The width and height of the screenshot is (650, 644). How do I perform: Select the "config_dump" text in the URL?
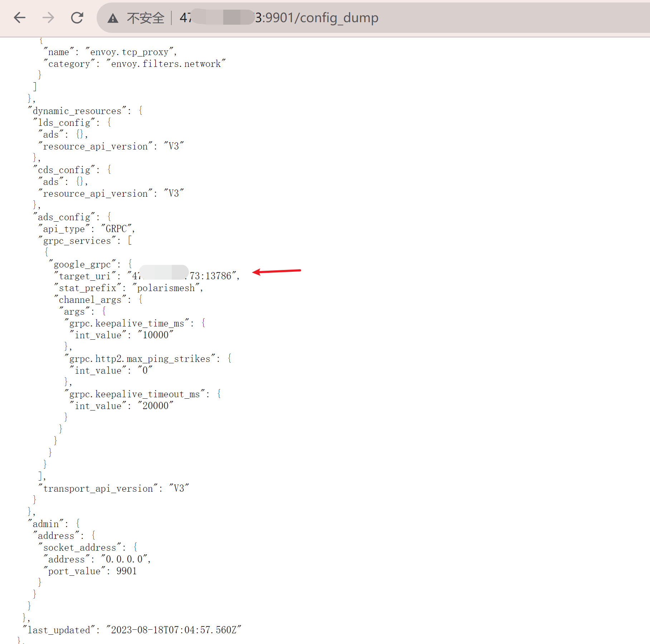tap(338, 18)
